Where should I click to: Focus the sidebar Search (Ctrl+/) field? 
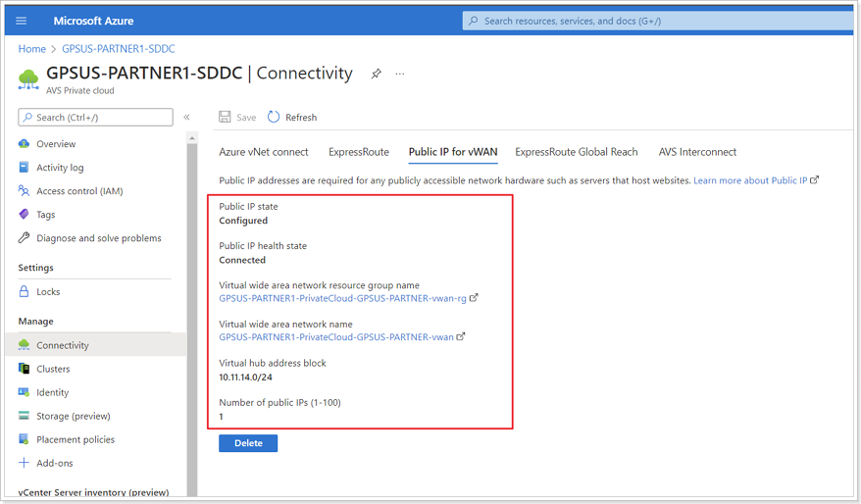(x=95, y=118)
